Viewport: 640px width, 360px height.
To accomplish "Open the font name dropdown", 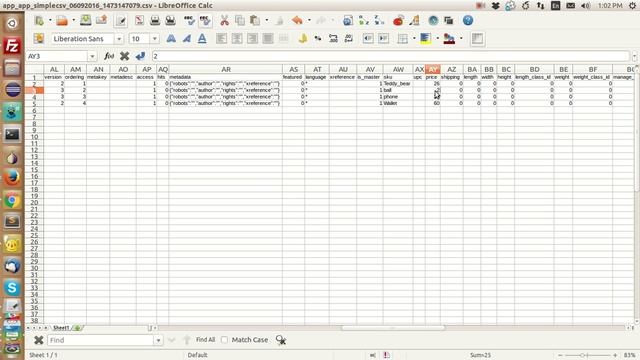I will point(119,39).
